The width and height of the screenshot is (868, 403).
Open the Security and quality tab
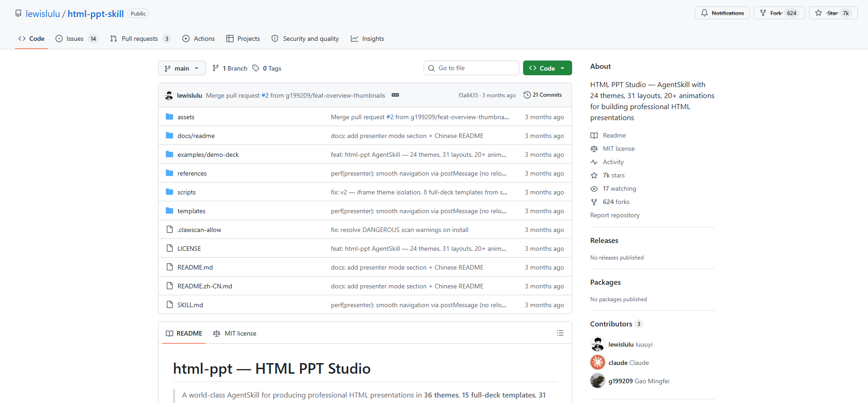(305, 39)
